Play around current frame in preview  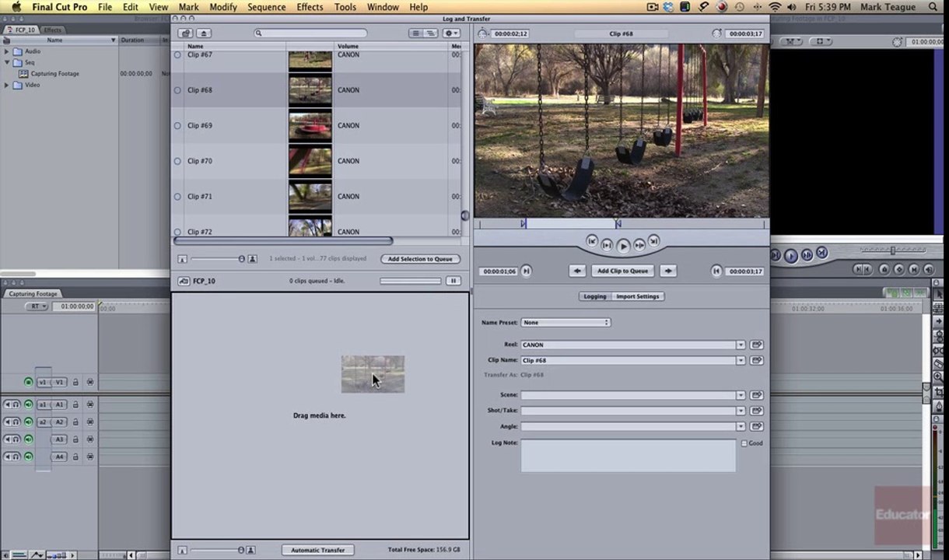click(639, 245)
